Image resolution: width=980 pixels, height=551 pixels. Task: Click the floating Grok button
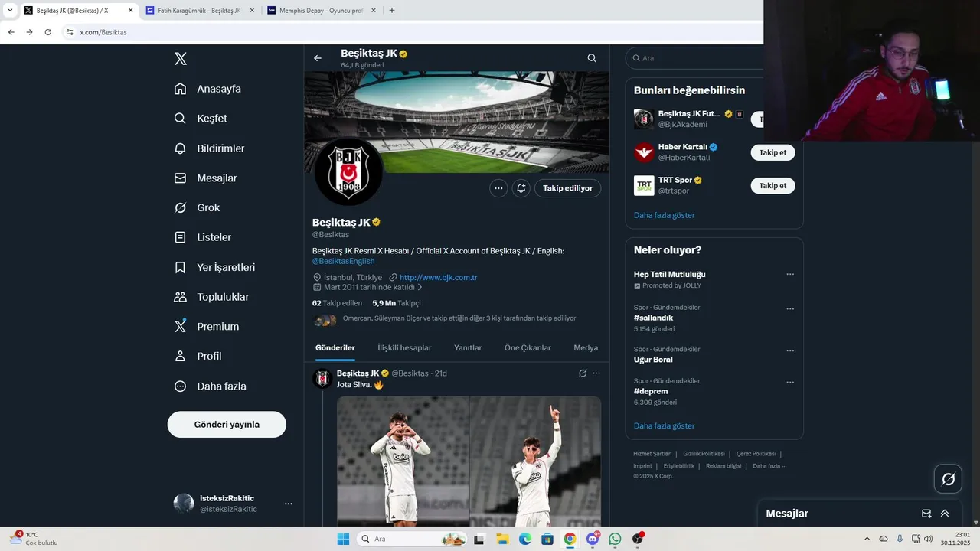pos(948,479)
